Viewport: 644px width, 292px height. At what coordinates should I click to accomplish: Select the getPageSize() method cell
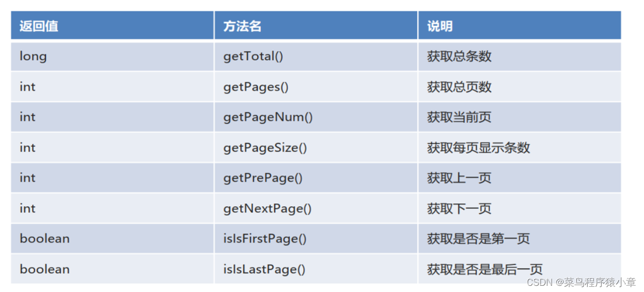(x=316, y=148)
